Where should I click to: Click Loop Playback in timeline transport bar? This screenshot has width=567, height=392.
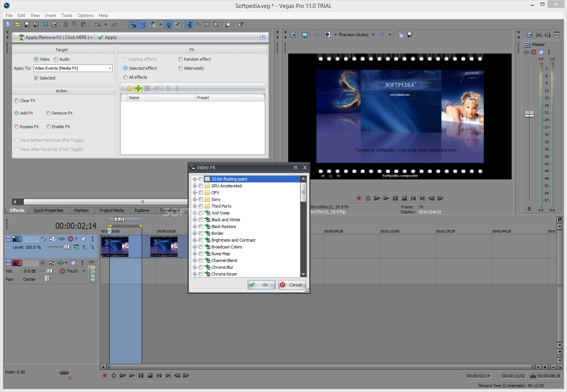tap(114, 375)
